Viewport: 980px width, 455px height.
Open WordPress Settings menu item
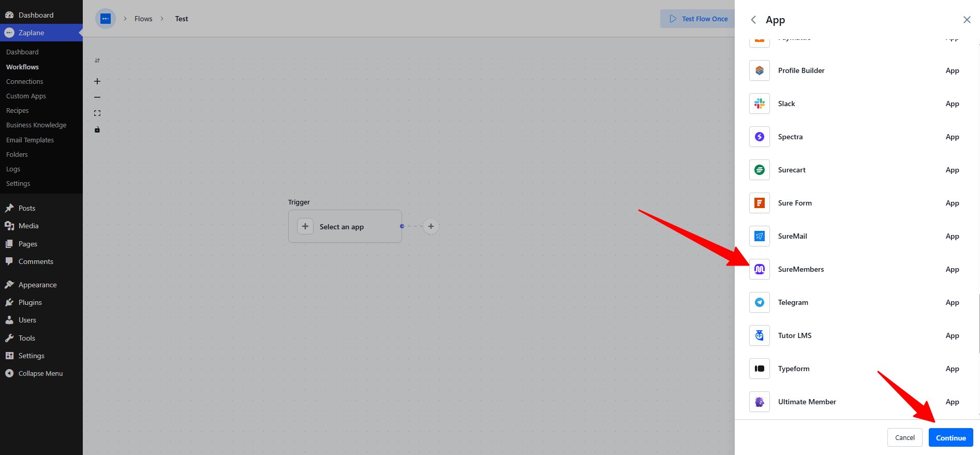[x=41, y=356]
